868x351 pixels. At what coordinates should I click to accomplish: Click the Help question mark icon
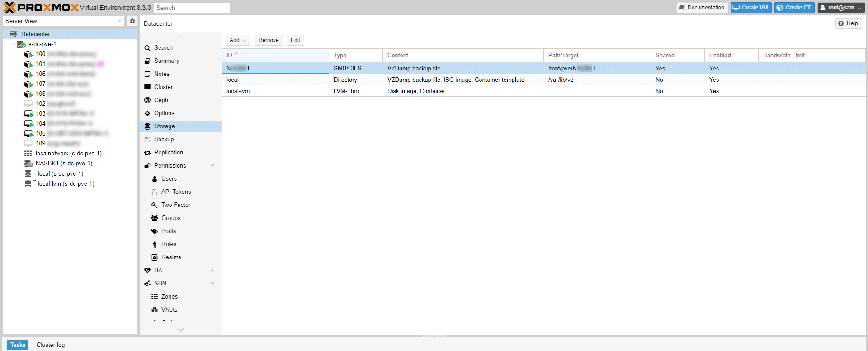[841, 23]
